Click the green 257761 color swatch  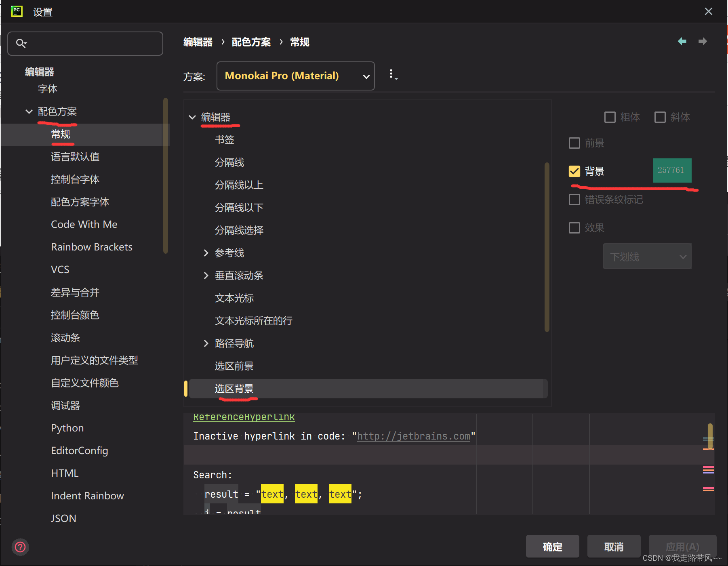point(671,170)
